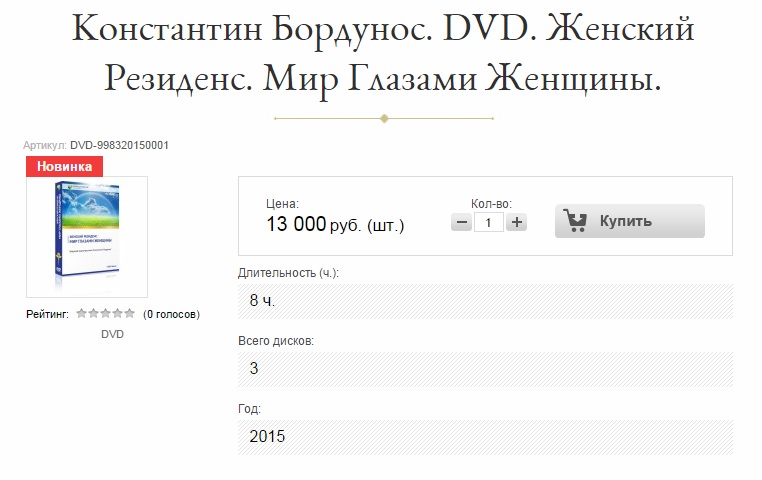Click the DVD label under rating

tap(112, 334)
